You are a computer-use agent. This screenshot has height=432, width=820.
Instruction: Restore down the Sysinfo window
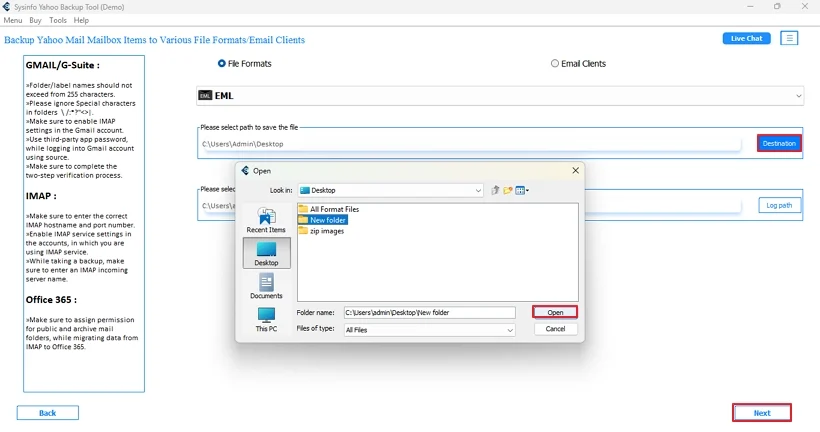pyautogui.click(x=777, y=7)
